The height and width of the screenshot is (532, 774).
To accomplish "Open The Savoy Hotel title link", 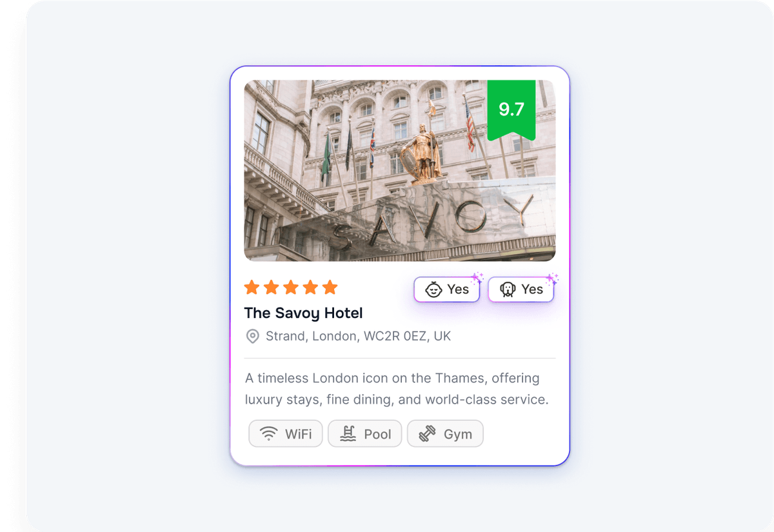I will [303, 313].
